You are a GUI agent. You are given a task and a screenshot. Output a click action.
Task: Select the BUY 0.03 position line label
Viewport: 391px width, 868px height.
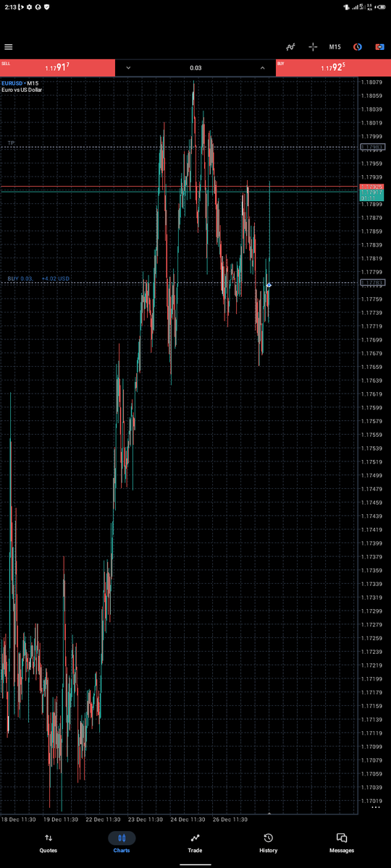pyautogui.click(x=38, y=278)
